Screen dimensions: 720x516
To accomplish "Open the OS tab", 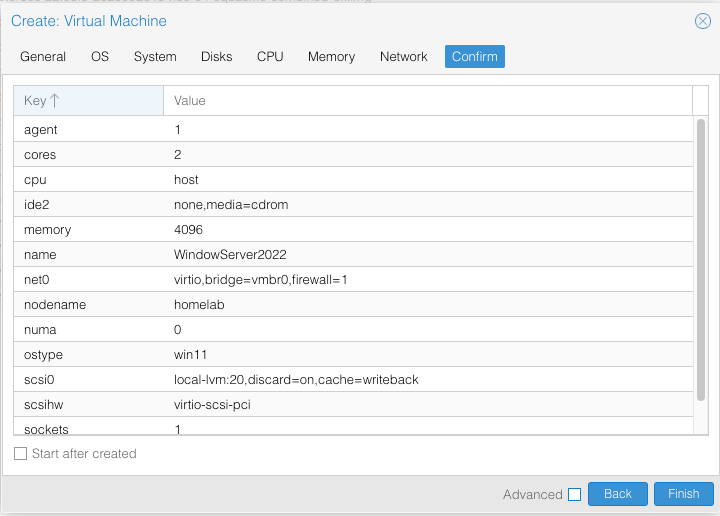I will [x=100, y=56].
